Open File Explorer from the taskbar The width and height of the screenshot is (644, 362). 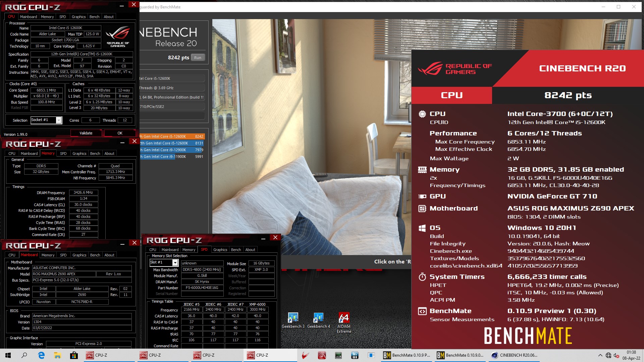(x=57, y=355)
